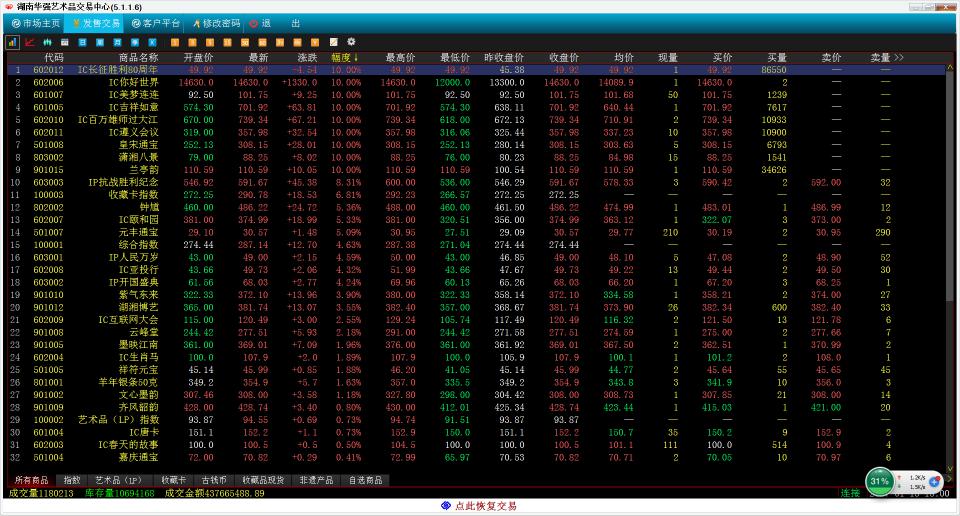Switch to the 非遗产品 tab
The image size is (960, 516).
(x=316, y=480)
